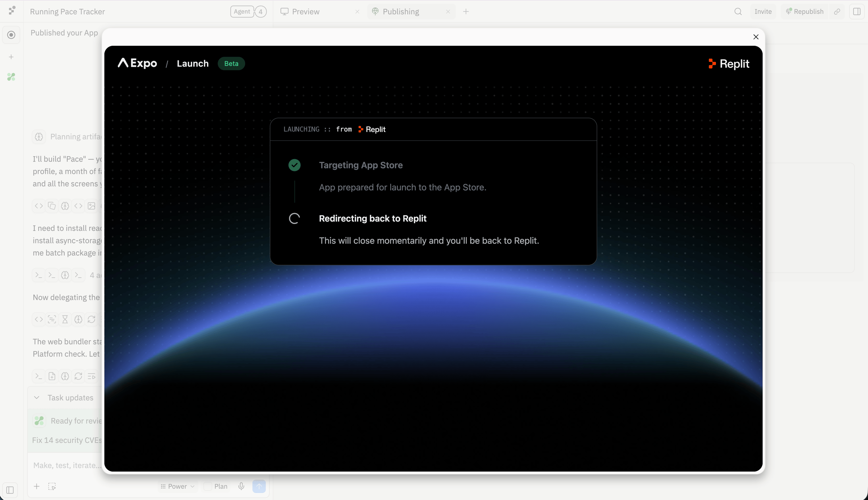868x500 pixels.
Task: Click the 'Running Pace Tracker' project title
Action: [x=67, y=11]
